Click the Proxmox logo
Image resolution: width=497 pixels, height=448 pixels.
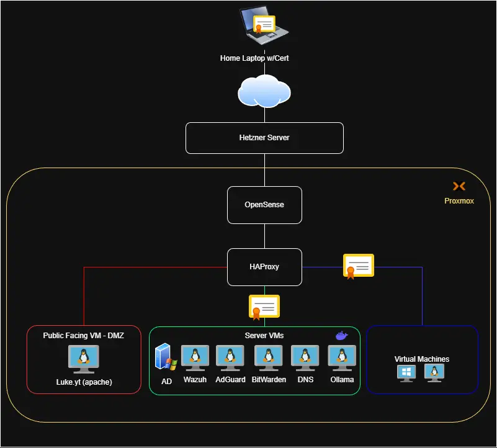click(459, 185)
